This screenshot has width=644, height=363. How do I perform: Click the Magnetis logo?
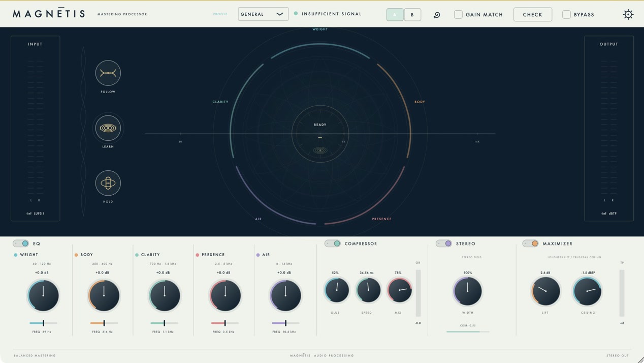(x=49, y=13)
